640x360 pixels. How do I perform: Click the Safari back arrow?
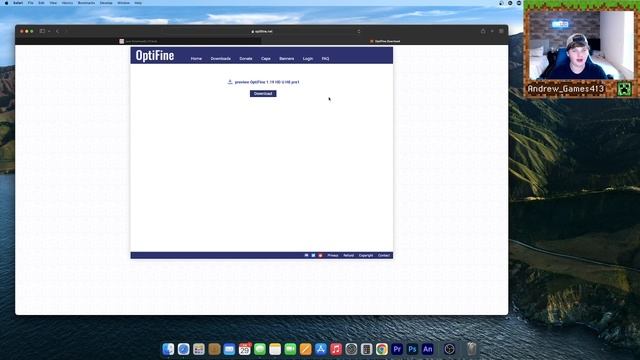58,31
